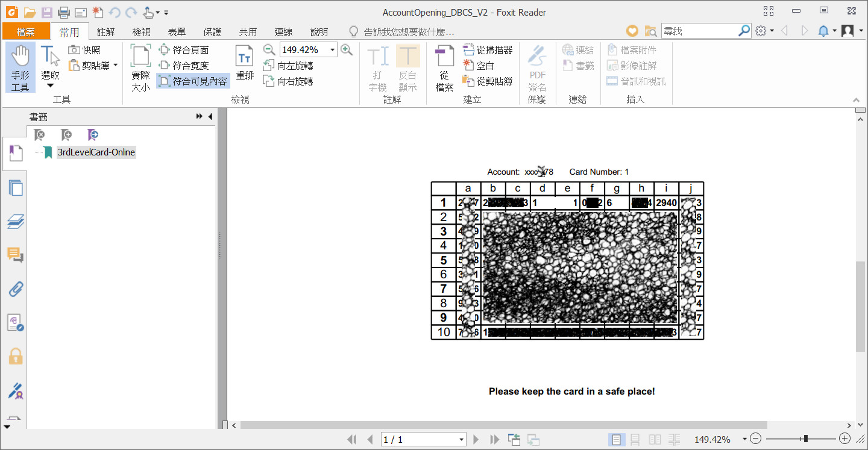This screenshot has height=450, width=868.
Task: Click the search magnifier in Find box
Action: pyautogui.click(x=744, y=31)
